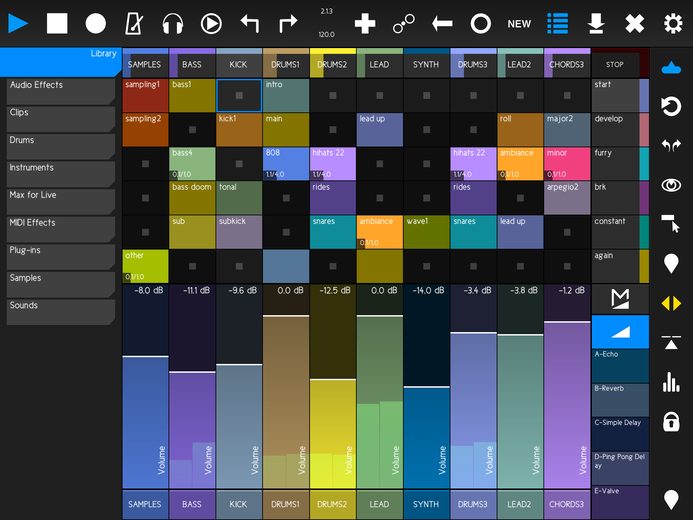
Task: Click the NEW button
Action: (x=519, y=24)
